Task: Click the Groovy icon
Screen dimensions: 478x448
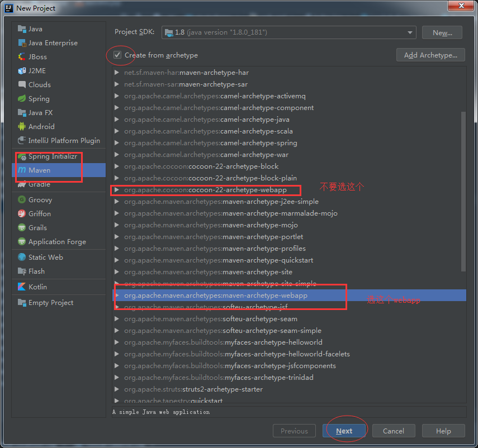Action: (x=22, y=200)
